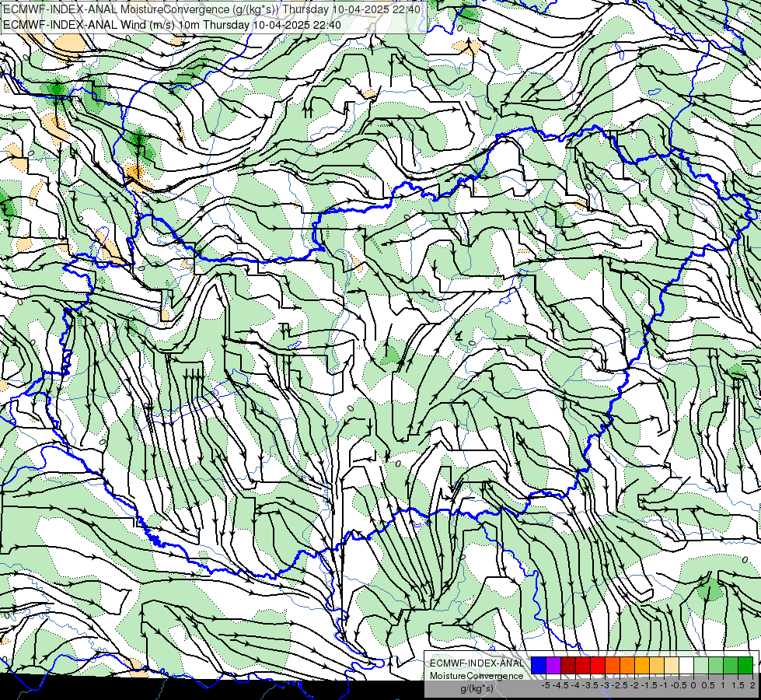This screenshot has height=700, width=761.
Task: Click the 1.5 value on the legend scale
Action: pyautogui.click(x=738, y=685)
